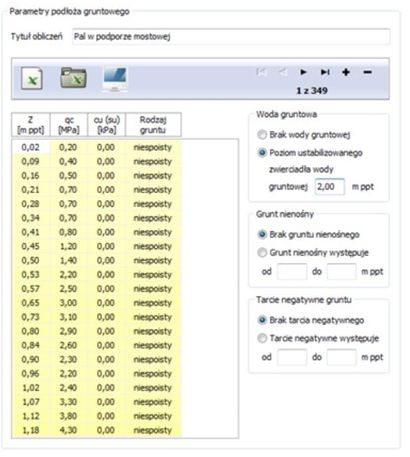
Task: Click Tarcie negatywne 'od' field
Action: point(292,357)
